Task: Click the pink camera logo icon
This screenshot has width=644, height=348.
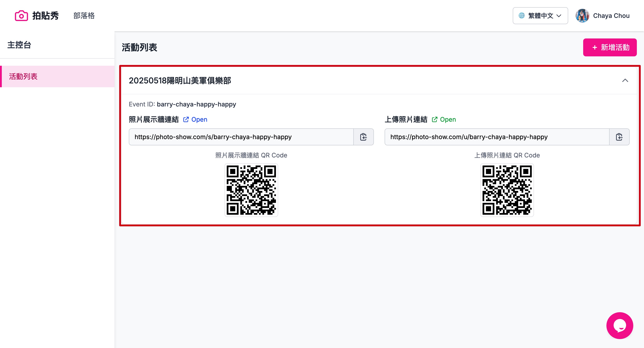Action: 21,16
